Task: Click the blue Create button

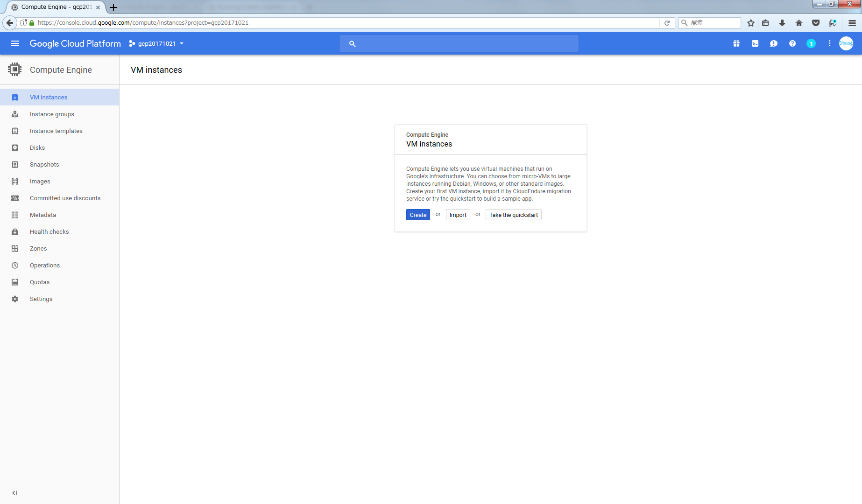Action: [x=418, y=215]
